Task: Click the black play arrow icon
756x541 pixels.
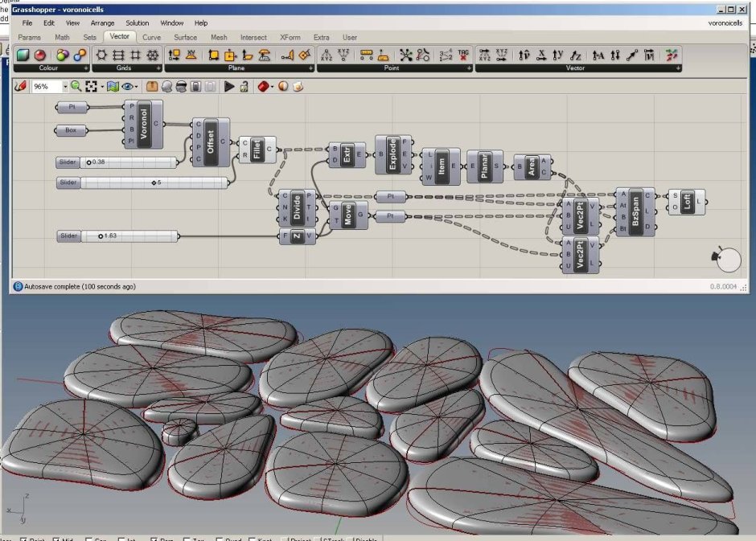Action: point(229,87)
